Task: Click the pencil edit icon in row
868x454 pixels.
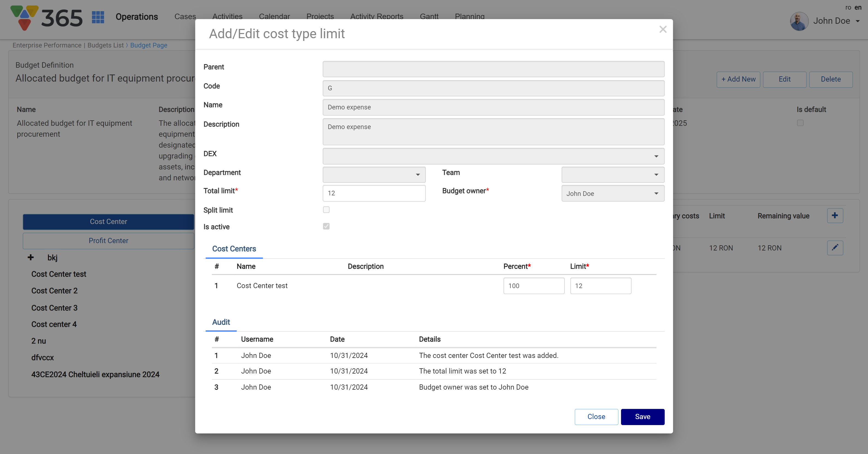Action: pos(835,248)
